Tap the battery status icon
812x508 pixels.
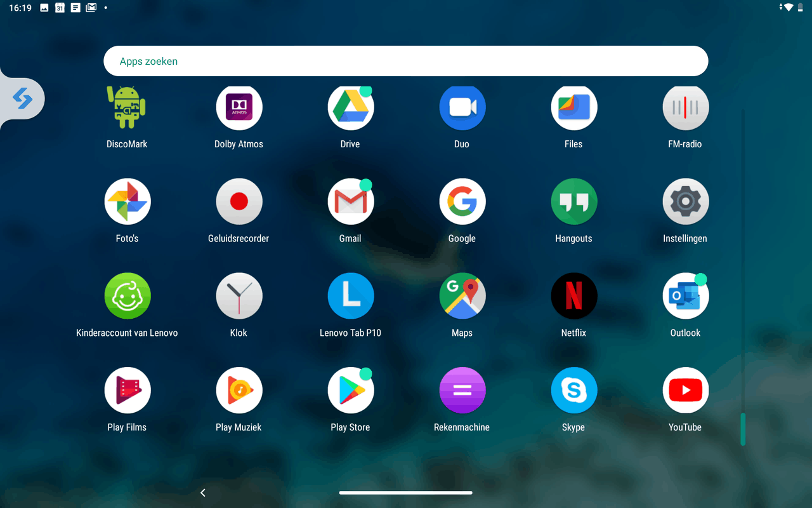[801, 8]
